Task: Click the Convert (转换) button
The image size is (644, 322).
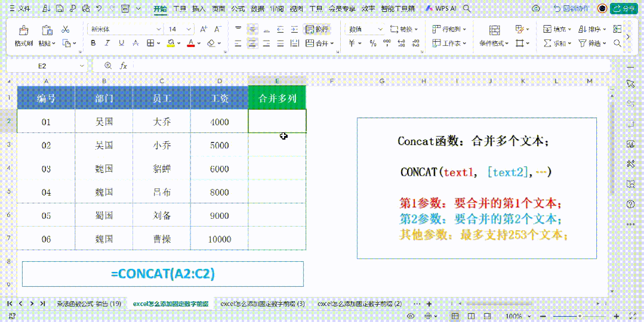Action: (403, 30)
